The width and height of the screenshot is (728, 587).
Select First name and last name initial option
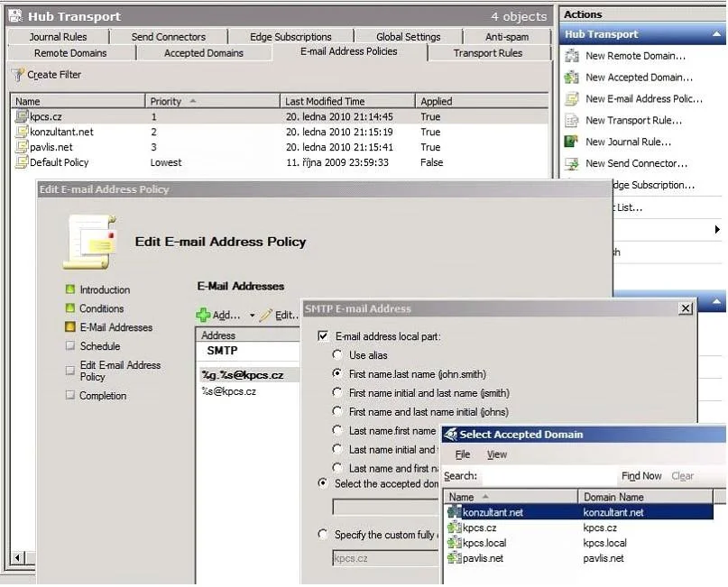click(x=337, y=411)
